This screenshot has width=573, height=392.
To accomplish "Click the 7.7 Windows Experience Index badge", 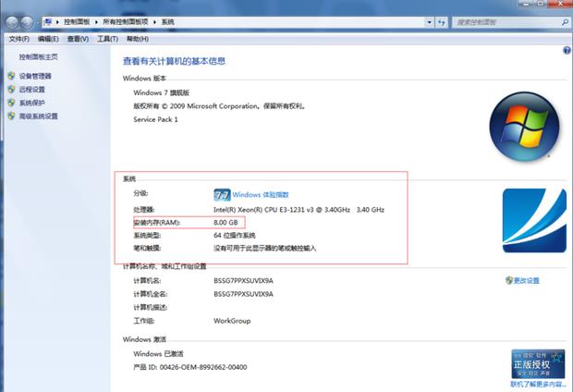I will (222, 195).
